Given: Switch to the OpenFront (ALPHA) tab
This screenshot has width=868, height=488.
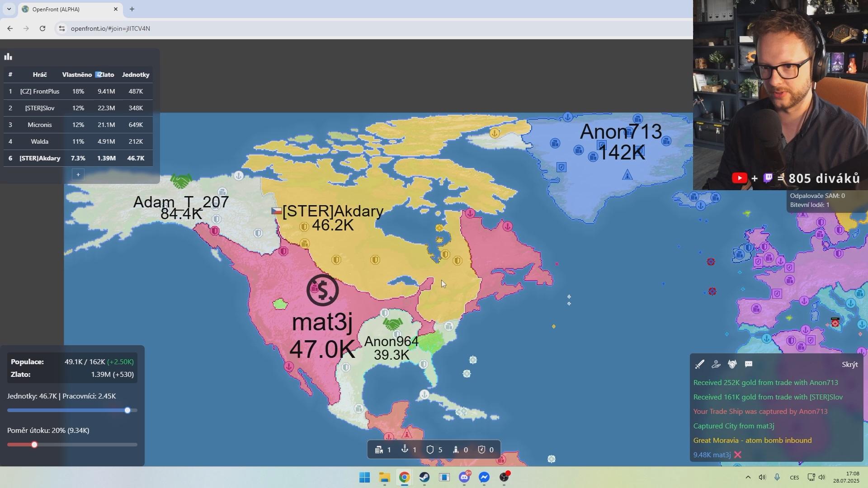Looking at the screenshot, I should [x=70, y=9].
